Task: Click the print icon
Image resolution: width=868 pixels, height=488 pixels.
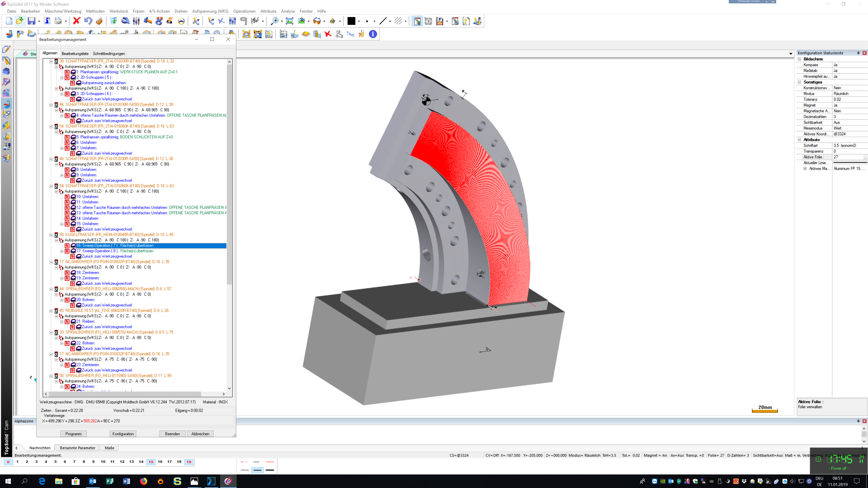Action: pos(58,21)
